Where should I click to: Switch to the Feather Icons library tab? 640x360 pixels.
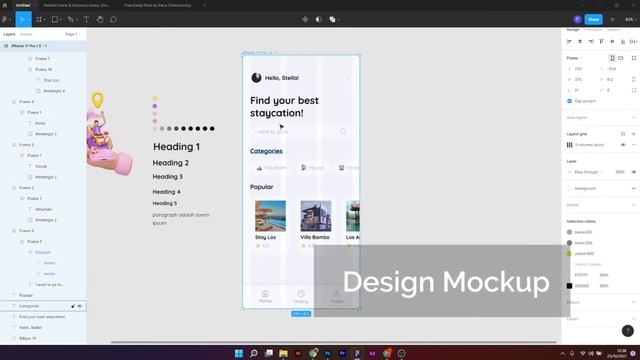pos(76,5)
